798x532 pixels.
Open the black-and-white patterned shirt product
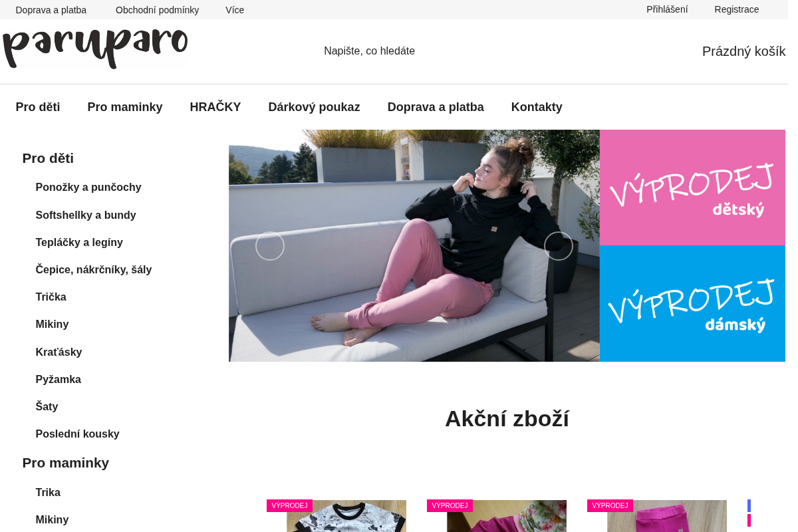(x=346, y=516)
